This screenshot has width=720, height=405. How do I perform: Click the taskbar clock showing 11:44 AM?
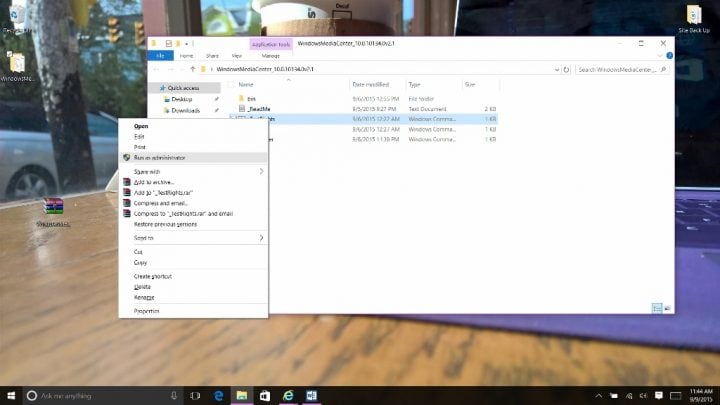pyautogui.click(x=701, y=395)
